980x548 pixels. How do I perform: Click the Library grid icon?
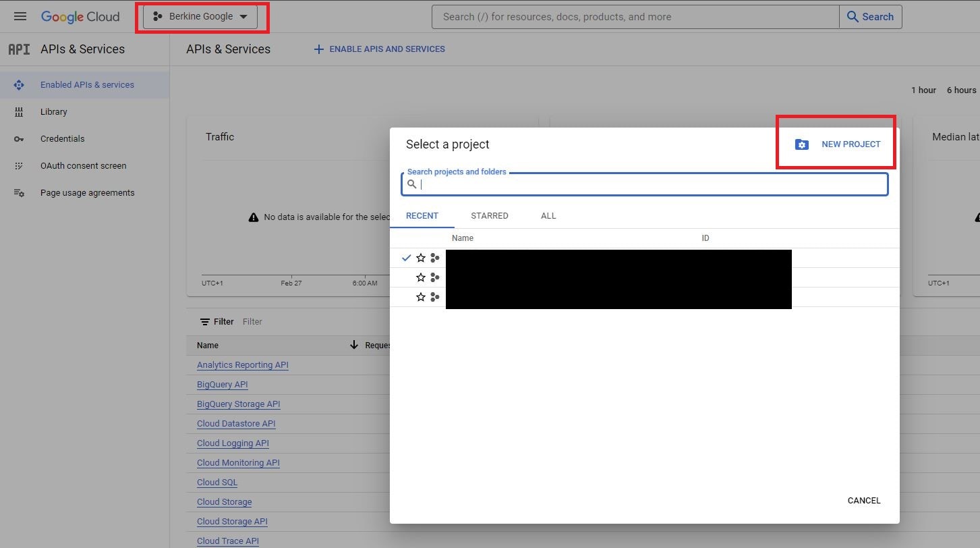pyautogui.click(x=19, y=112)
